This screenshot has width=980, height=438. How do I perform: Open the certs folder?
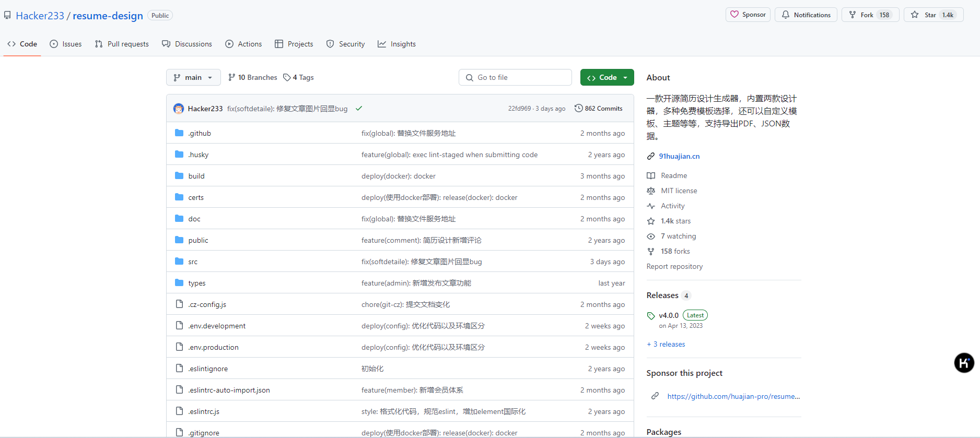[196, 197]
